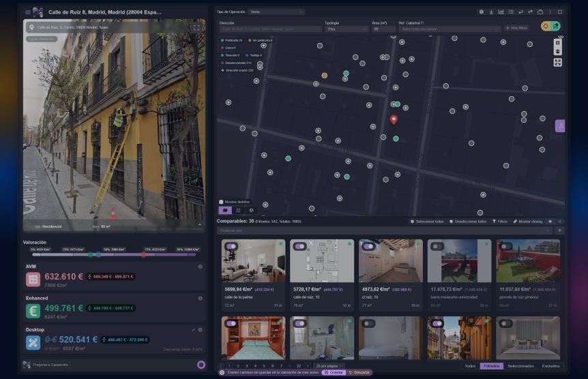This screenshot has width=588, height=379.
Task: Open the chart view icon in toolbar
Action: [x=501, y=12]
